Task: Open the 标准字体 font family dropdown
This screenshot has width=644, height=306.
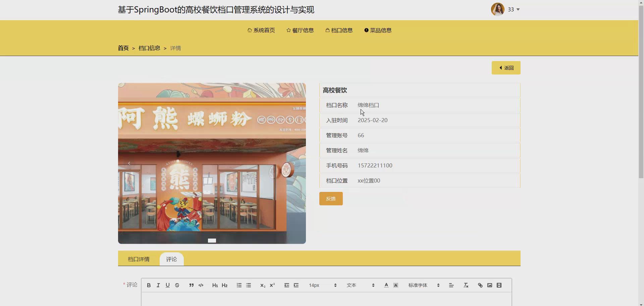Action: pyautogui.click(x=424, y=285)
